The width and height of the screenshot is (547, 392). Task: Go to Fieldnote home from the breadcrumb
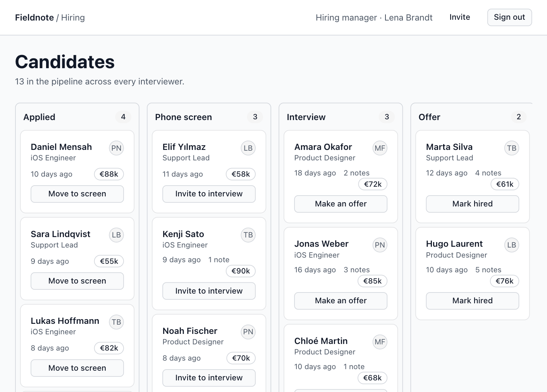(x=34, y=17)
